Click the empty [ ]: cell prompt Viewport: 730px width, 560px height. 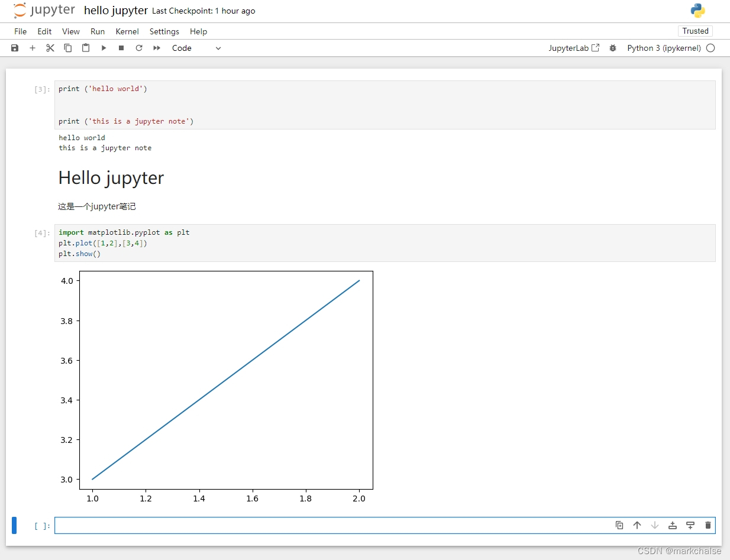click(42, 526)
